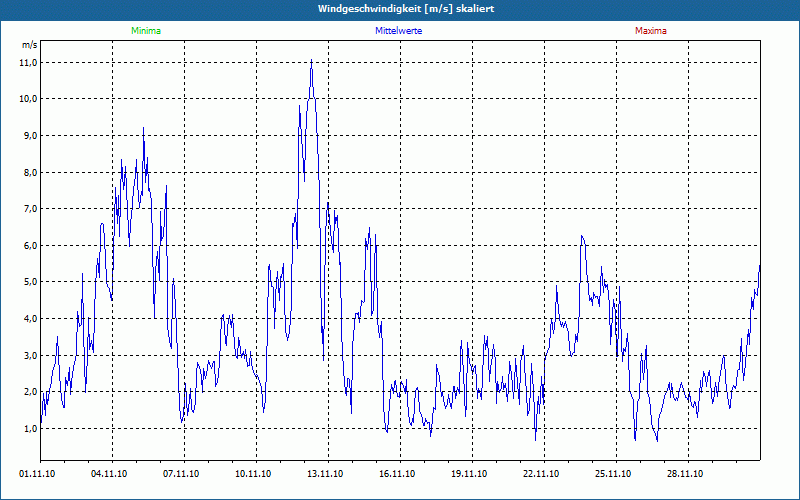Click the 22.11.10 date label
This screenshot has width=800, height=500.
click(x=541, y=474)
